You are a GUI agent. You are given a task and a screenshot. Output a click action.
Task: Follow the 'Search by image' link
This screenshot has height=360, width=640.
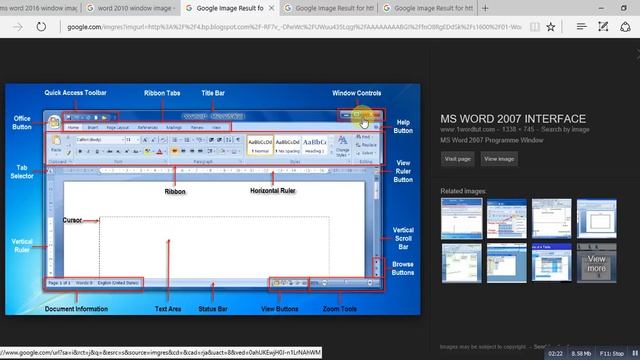(565, 129)
